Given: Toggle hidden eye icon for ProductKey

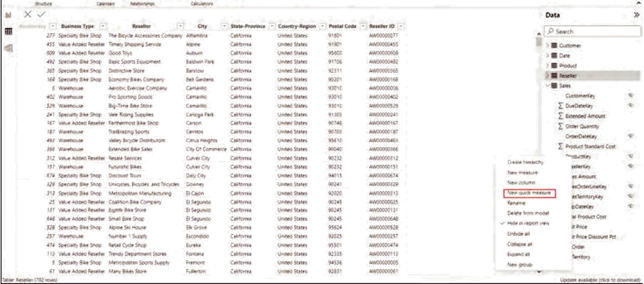Looking at the screenshot, I should [630, 156].
